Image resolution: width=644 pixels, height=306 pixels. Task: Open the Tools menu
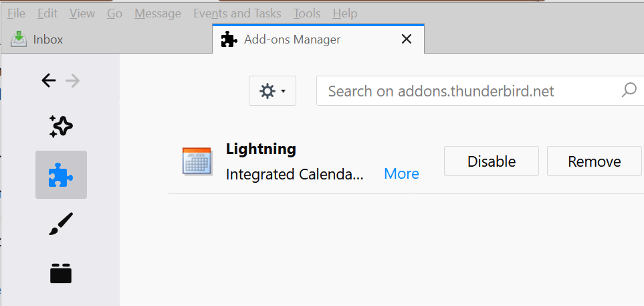click(x=307, y=13)
